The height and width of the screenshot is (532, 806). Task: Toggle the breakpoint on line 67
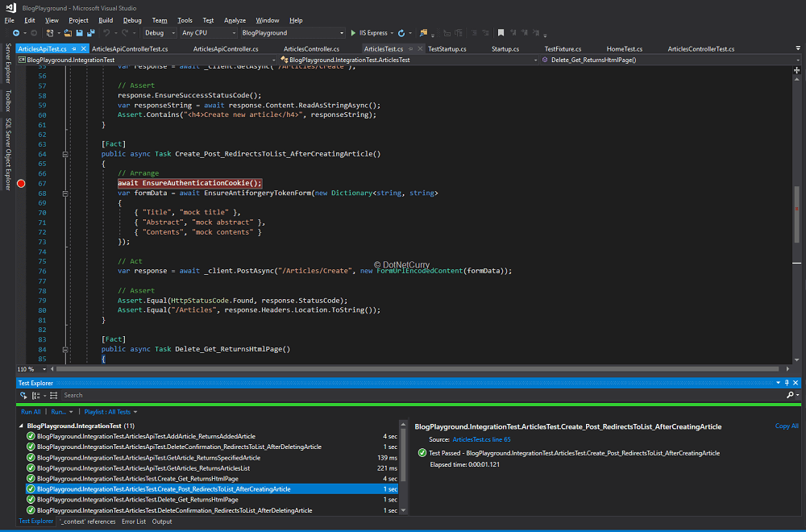click(x=21, y=183)
